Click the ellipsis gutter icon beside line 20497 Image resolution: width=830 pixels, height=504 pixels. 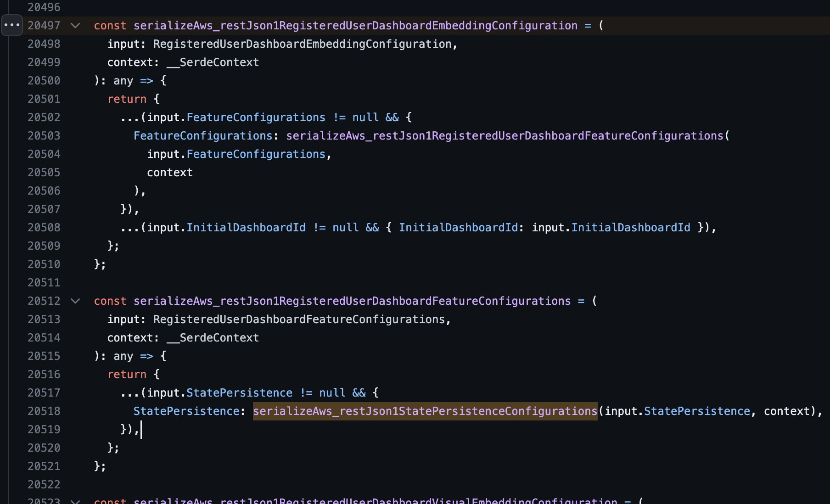tap(11, 25)
